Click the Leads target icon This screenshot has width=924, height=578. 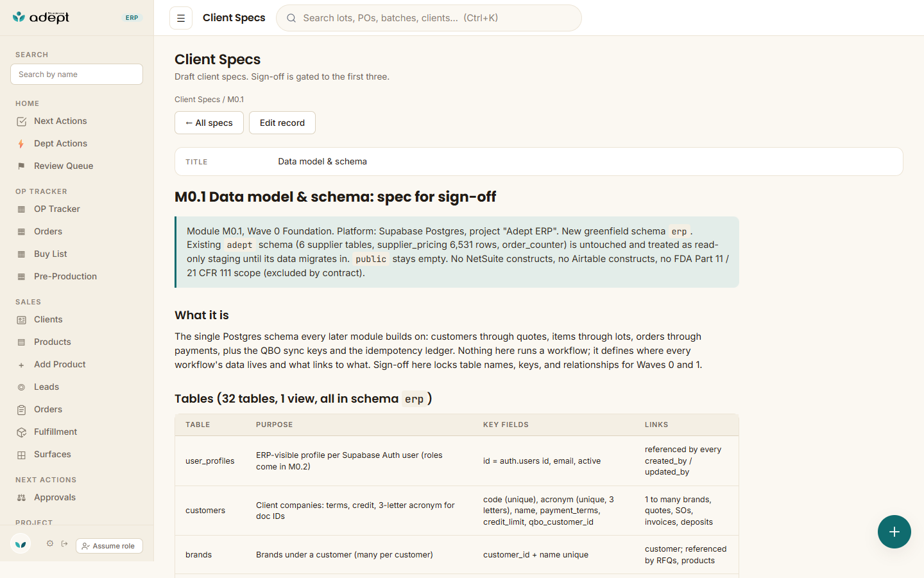coord(21,387)
